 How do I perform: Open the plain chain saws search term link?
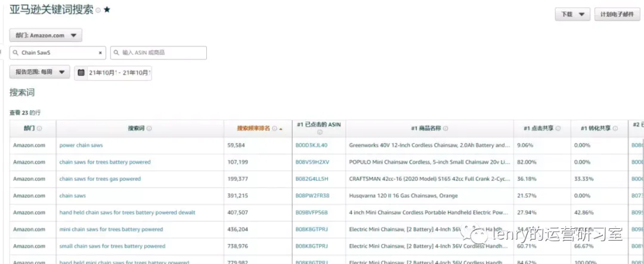coord(73,196)
